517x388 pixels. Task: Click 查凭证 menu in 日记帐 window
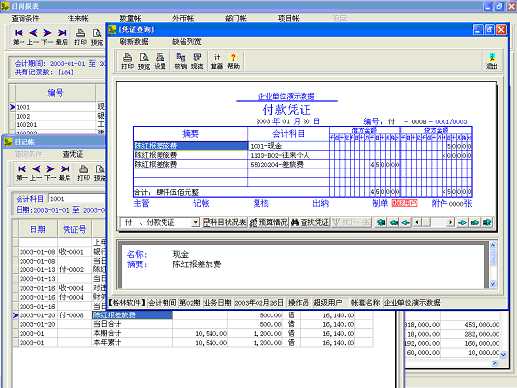tap(73, 154)
